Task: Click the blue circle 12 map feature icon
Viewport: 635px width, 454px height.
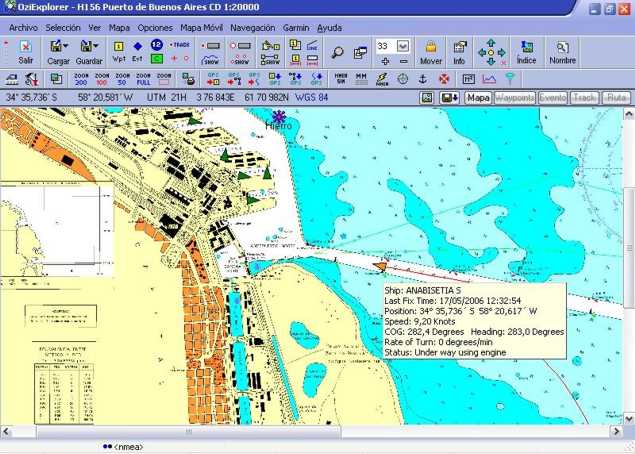Action: click(x=157, y=44)
